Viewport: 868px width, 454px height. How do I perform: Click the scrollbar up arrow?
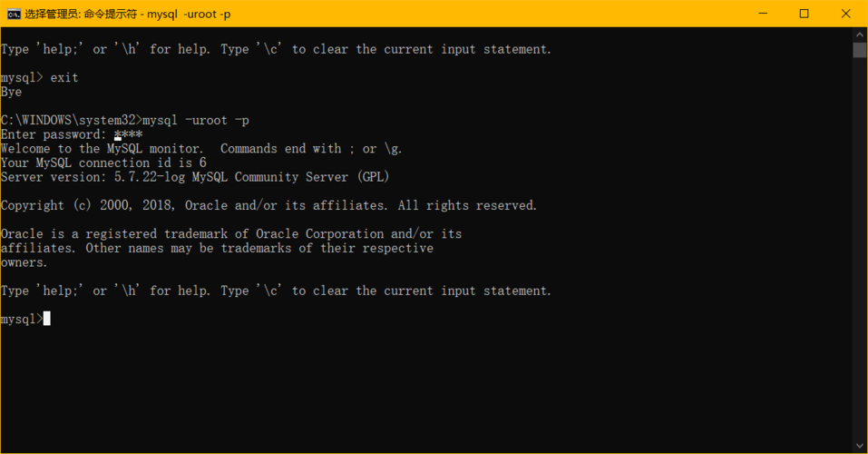point(860,35)
